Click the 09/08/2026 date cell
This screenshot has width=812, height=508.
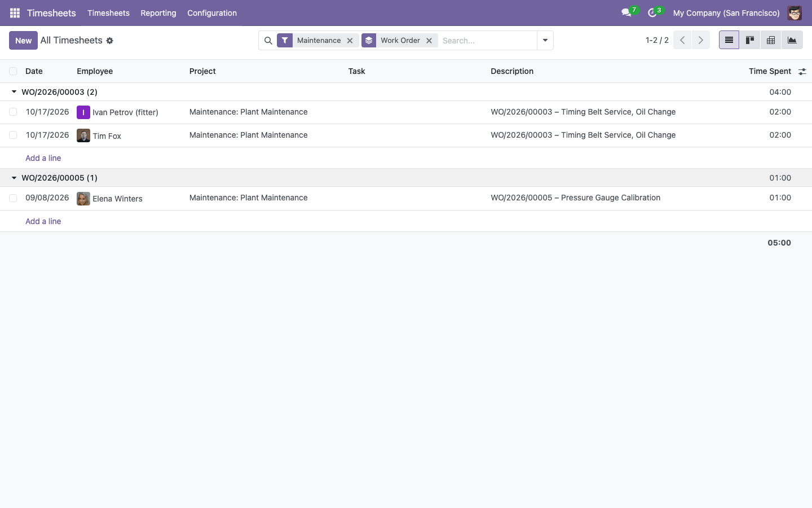[x=47, y=198]
